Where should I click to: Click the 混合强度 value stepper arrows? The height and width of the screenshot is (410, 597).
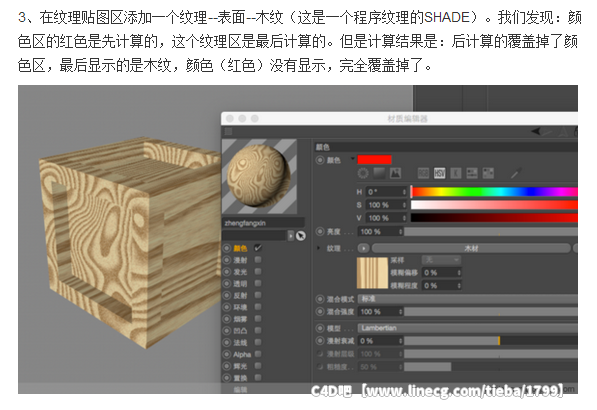point(400,312)
